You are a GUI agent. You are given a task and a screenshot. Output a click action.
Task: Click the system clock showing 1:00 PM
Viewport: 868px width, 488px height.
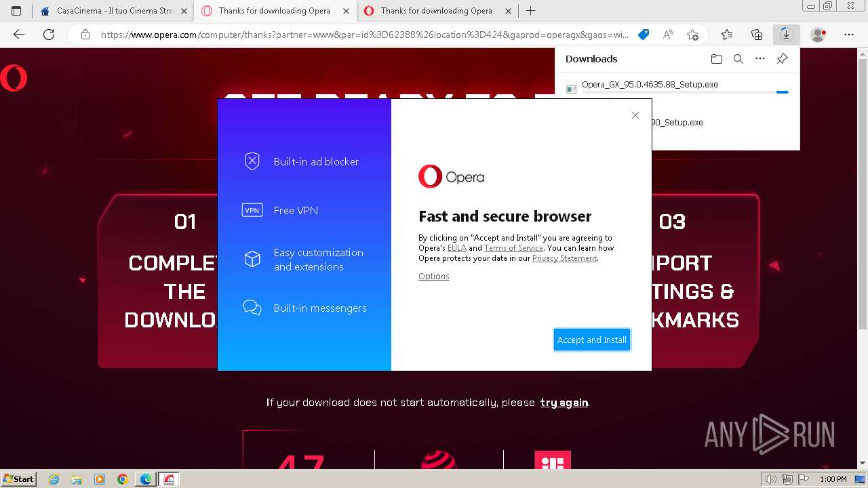[833, 479]
